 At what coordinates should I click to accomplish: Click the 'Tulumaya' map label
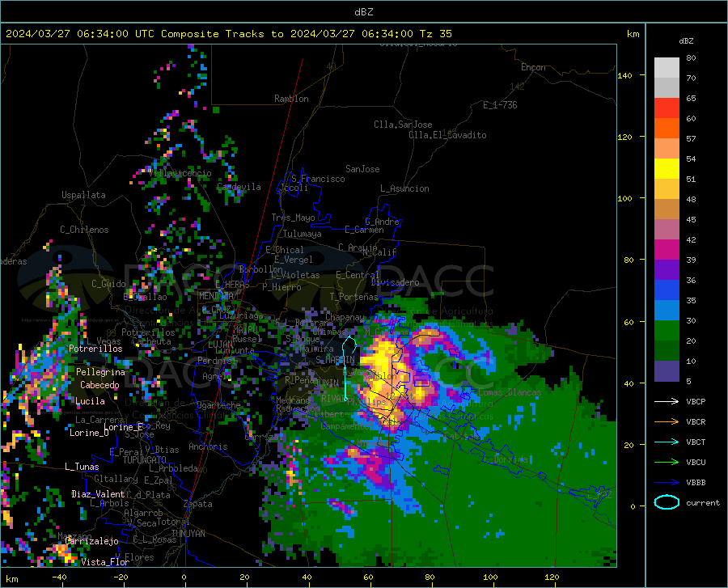click(303, 234)
